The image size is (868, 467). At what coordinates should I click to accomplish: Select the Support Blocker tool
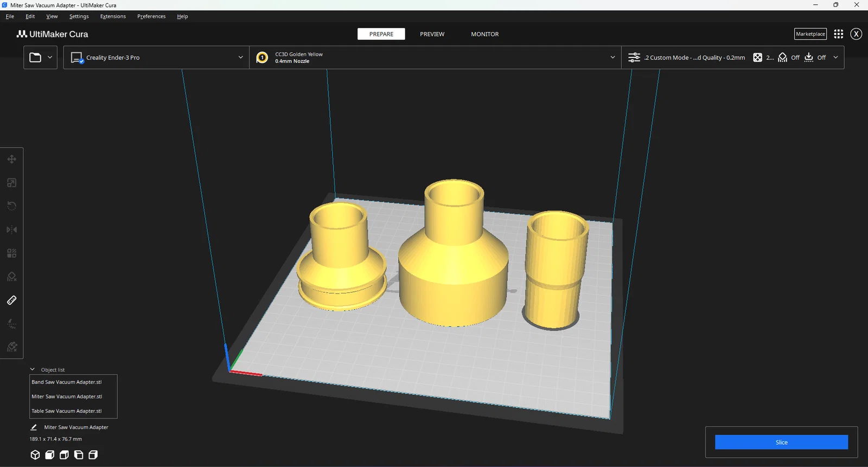tap(11, 277)
